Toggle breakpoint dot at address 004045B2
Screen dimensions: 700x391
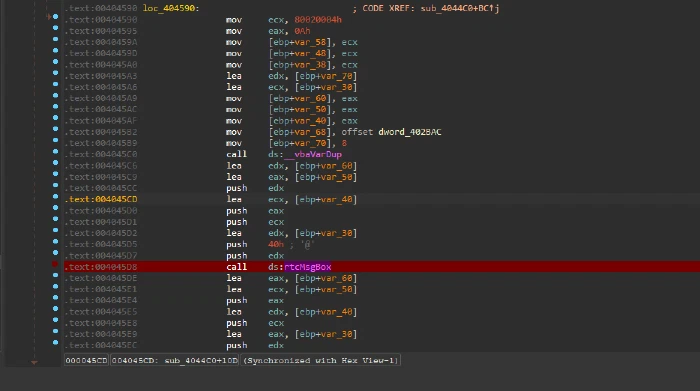(55, 129)
